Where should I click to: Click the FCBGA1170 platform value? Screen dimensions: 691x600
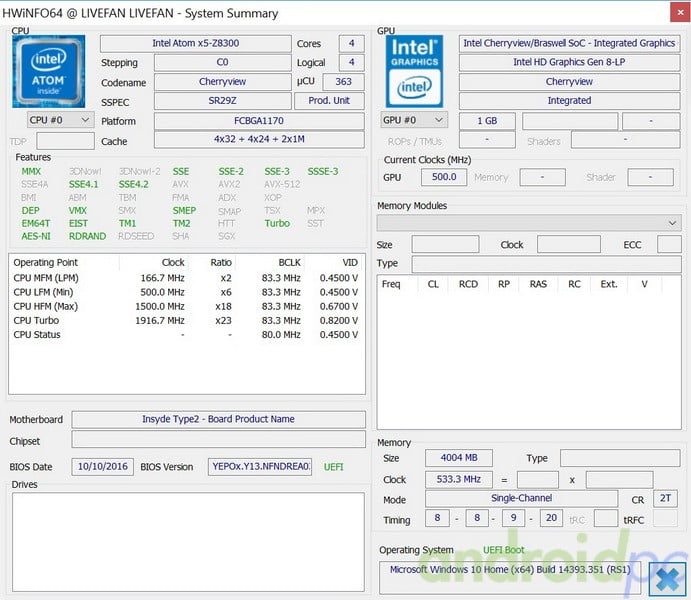(259, 121)
